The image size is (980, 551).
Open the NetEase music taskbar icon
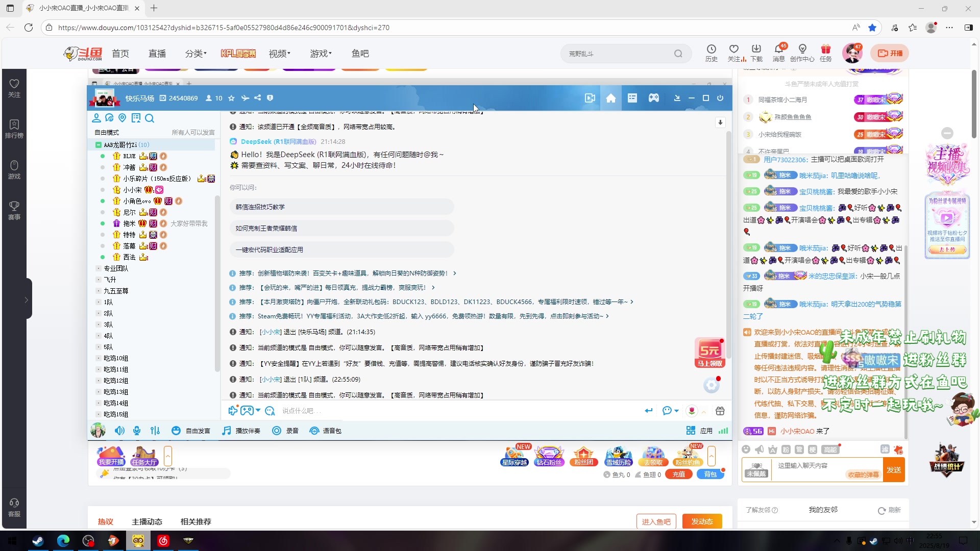(163, 541)
